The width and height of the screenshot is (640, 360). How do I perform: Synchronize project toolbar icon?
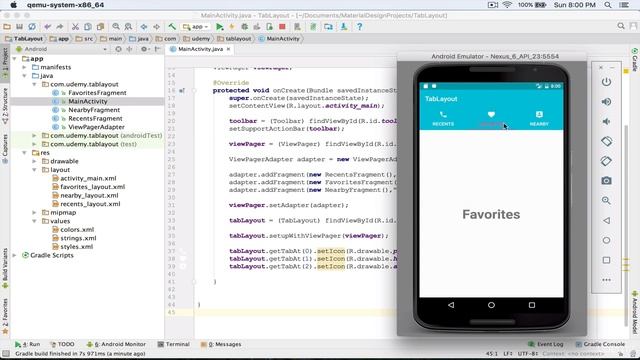point(32,27)
